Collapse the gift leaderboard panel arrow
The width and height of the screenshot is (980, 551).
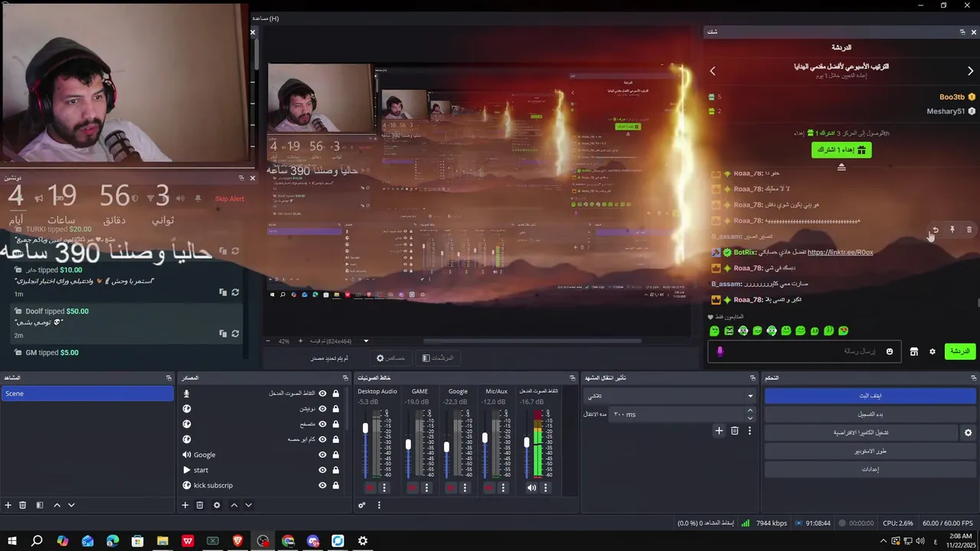(x=841, y=167)
